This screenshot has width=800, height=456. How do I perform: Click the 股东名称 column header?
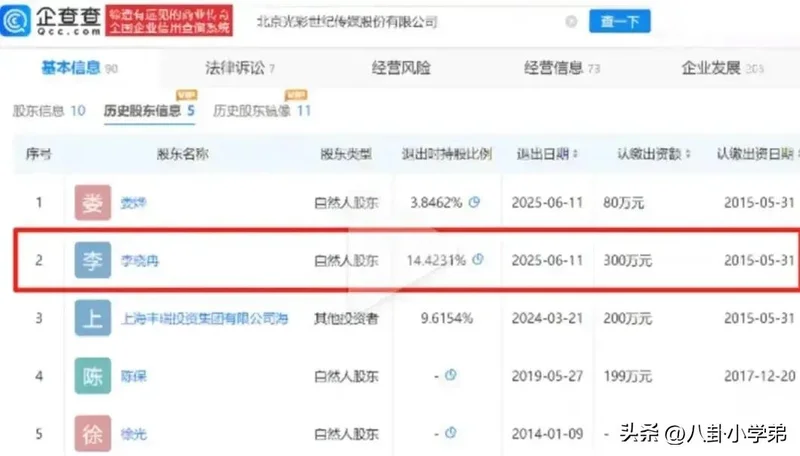(x=183, y=154)
